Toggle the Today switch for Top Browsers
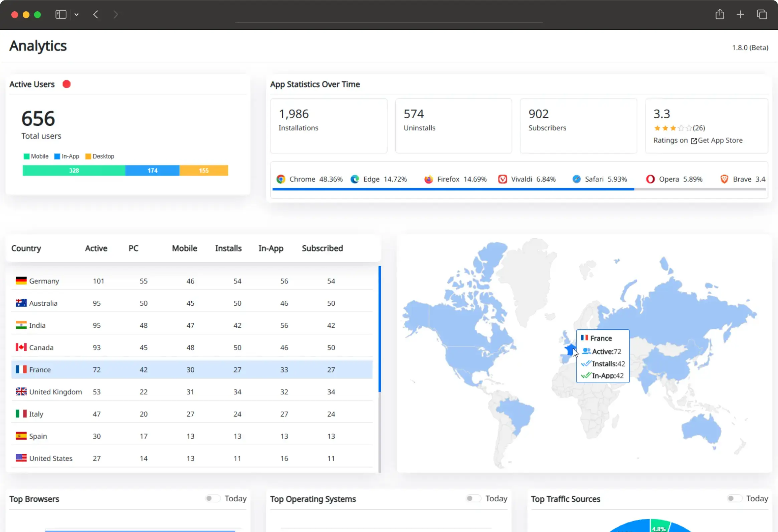 [x=213, y=499]
